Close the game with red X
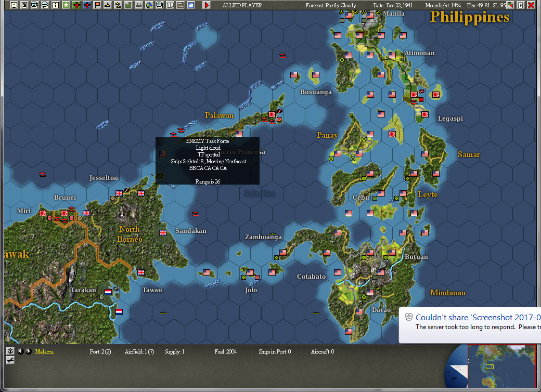 531,5
